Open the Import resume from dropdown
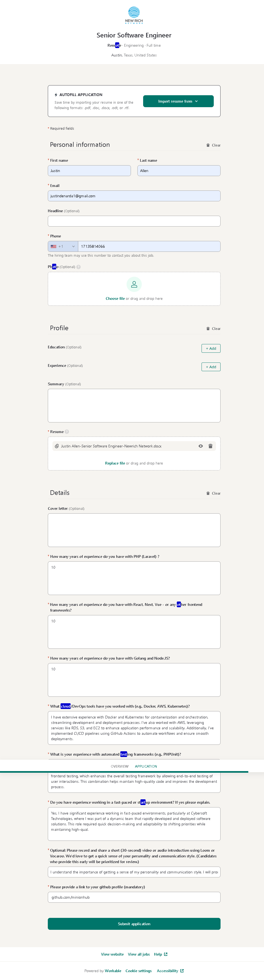264x980 pixels. point(178,101)
